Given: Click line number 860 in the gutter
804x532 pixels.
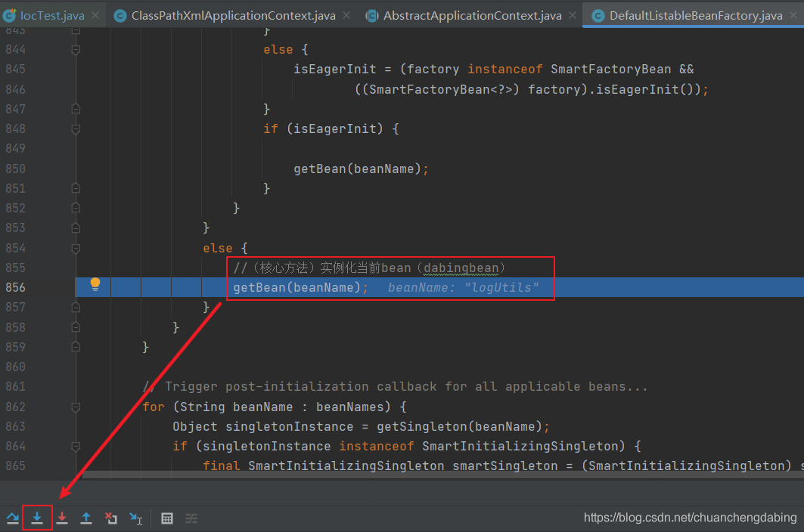Looking at the screenshot, I should click(15, 367).
